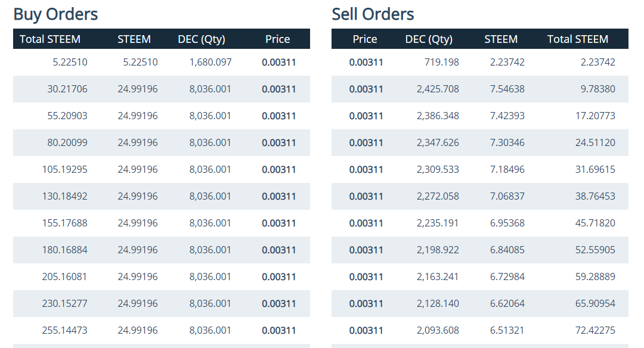The width and height of the screenshot is (644, 348).
Task: Click sell STEEM amount 7.54638
Action: [507, 89]
